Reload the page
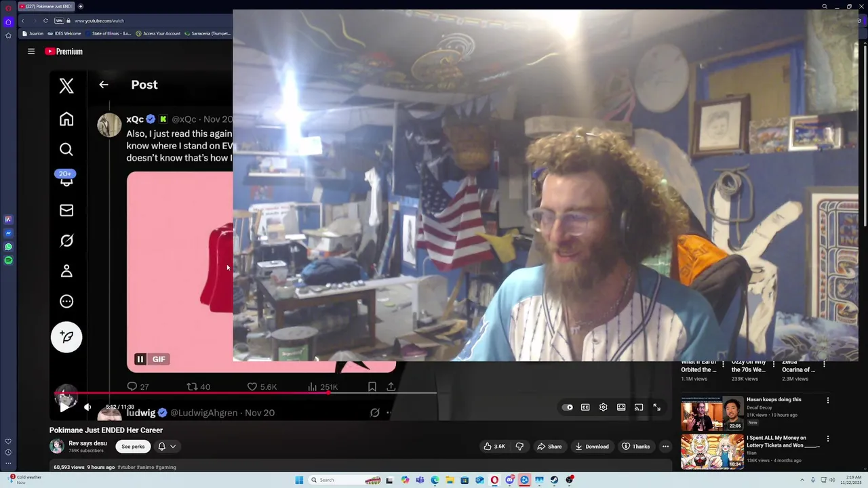Viewport: 868px width, 488px height. (x=45, y=21)
